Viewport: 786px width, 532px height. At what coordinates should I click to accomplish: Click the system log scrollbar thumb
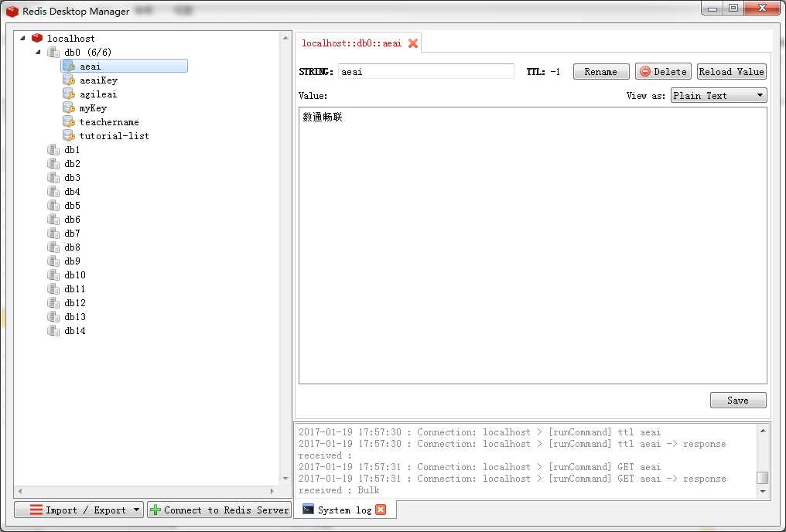tap(763, 477)
